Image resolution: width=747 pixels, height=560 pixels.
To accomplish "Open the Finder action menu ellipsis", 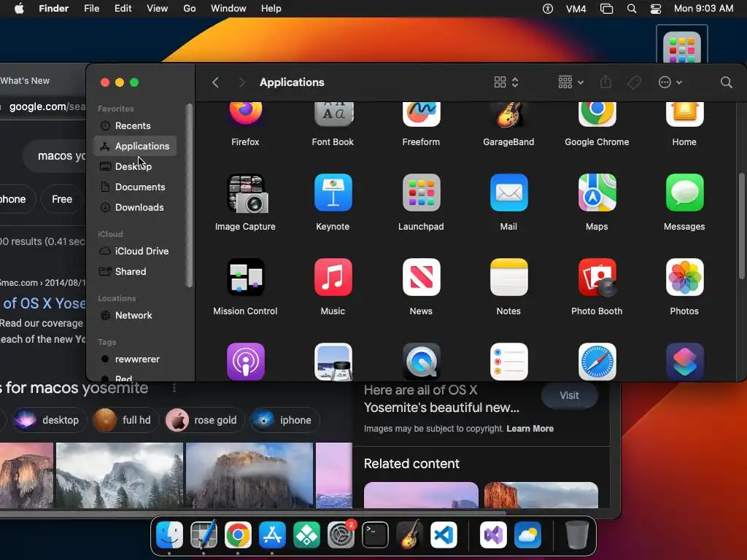I will pos(670,82).
